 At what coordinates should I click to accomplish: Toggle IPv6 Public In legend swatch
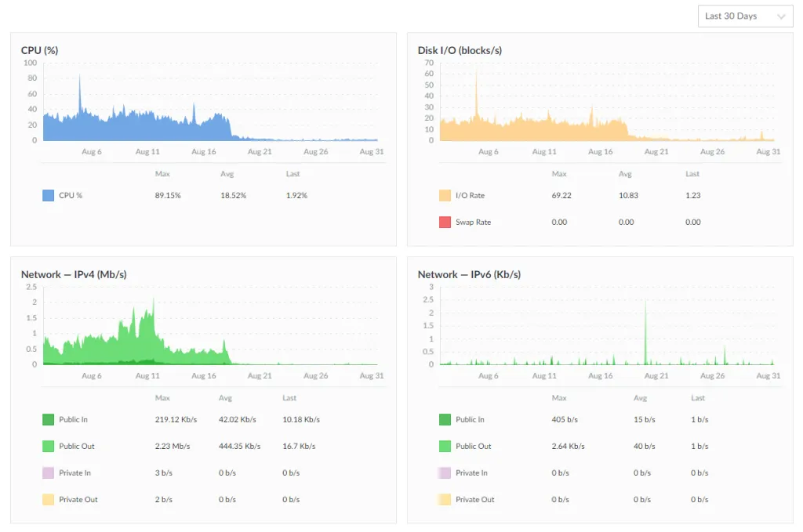click(445, 419)
